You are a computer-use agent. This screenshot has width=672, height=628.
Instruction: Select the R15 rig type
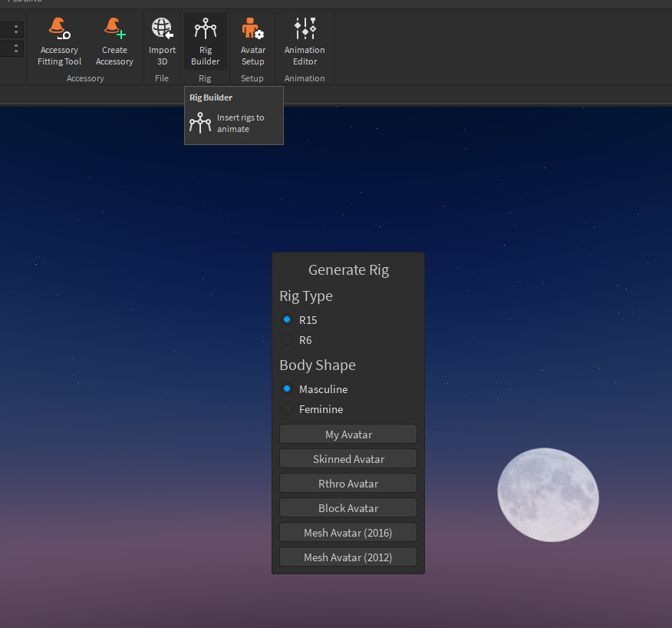[x=288, y=319]
